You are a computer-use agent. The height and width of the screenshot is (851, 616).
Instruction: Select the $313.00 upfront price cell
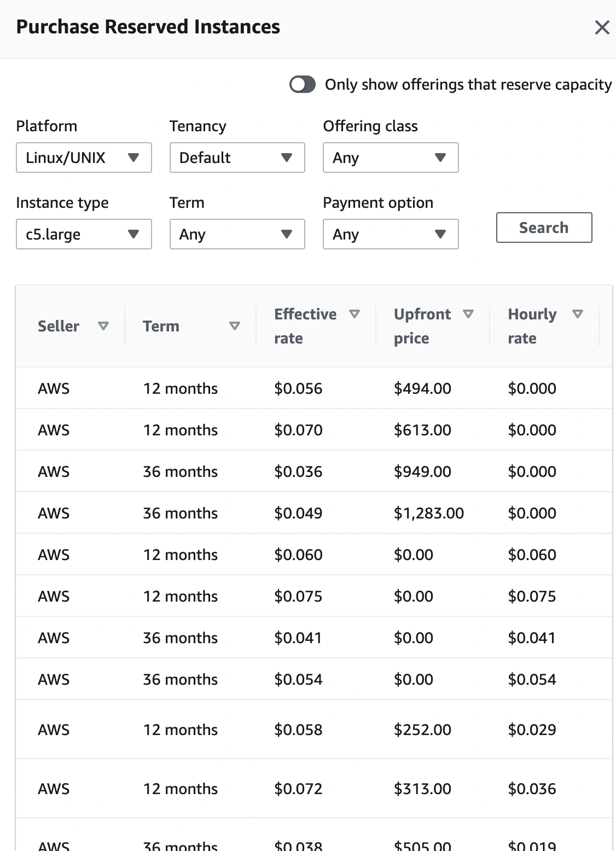coord(422,789)
